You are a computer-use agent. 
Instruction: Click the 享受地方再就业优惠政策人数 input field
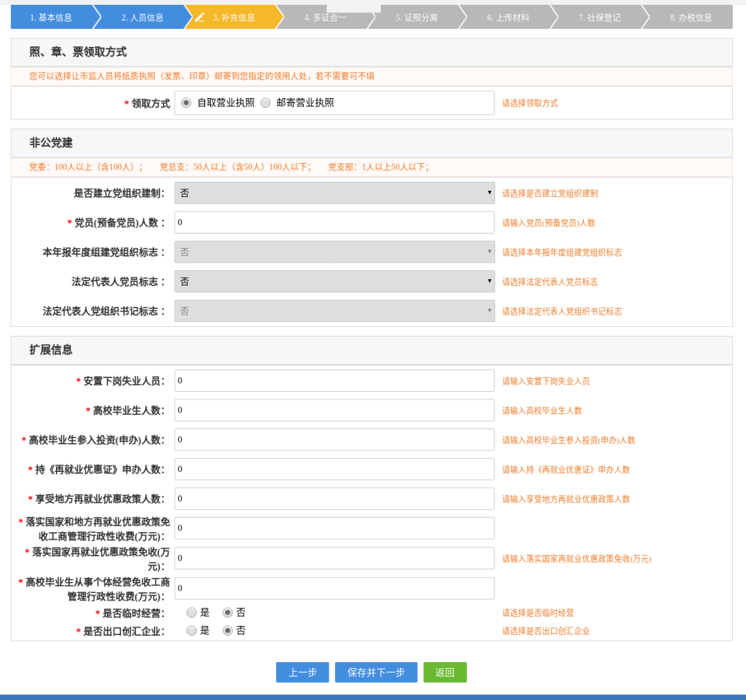(x=334, y=499)
